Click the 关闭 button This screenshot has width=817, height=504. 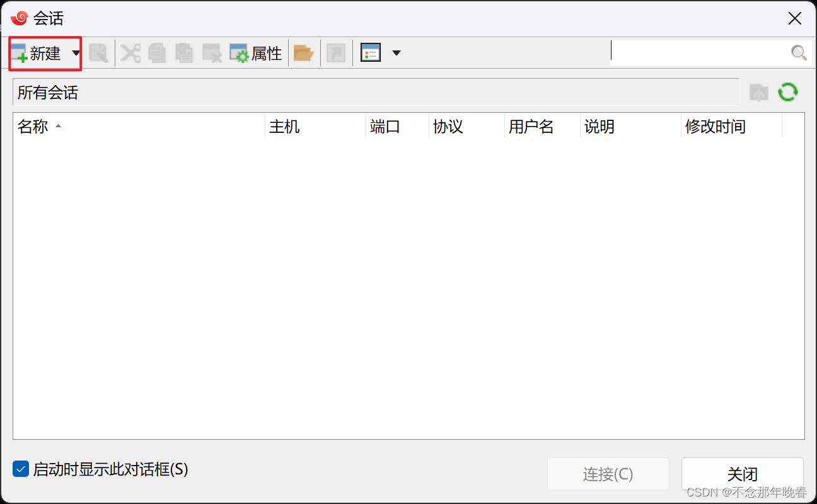point(742,474)
